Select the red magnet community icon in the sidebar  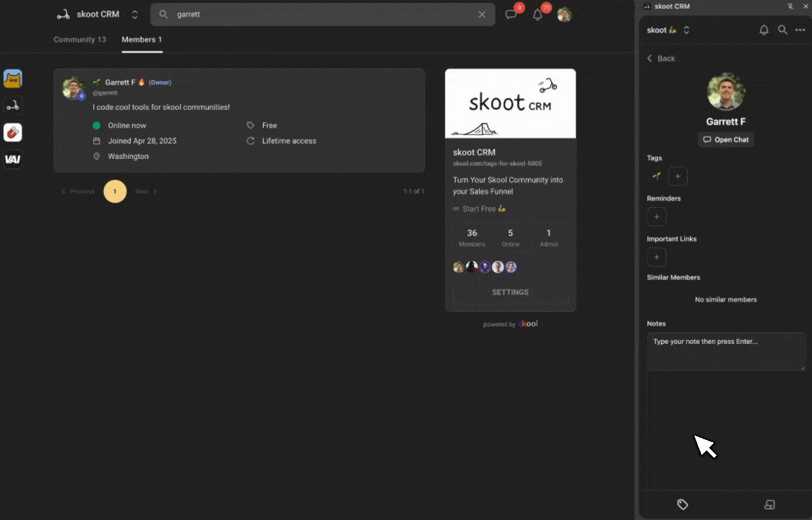(13, 133)
